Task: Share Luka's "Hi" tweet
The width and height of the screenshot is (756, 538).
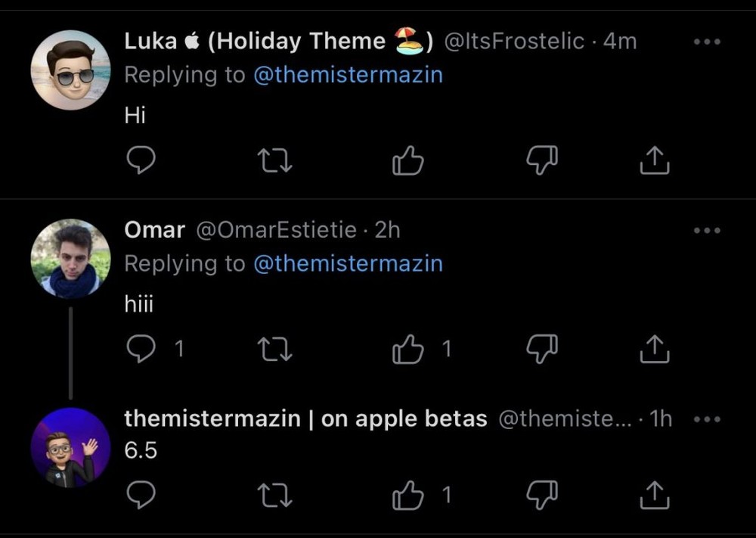Action: [655, 160]
